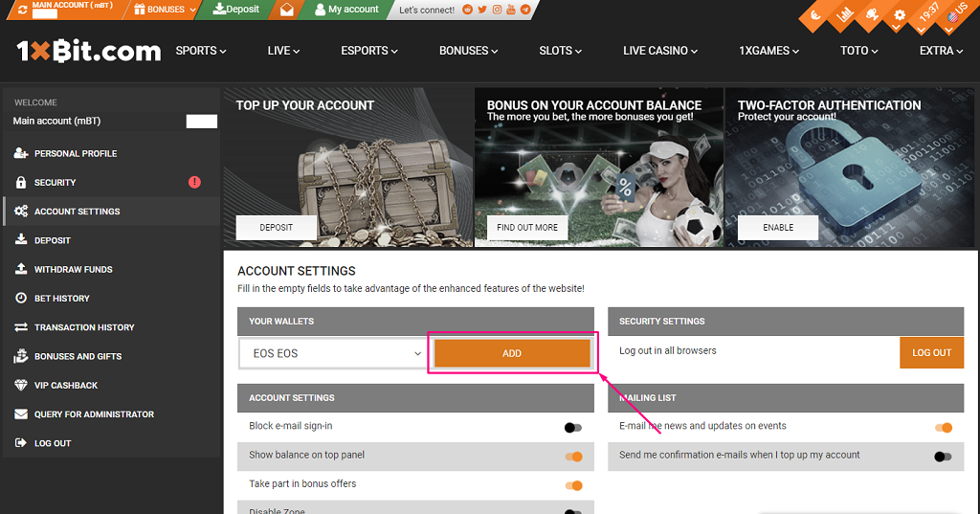Image resolution: width=980 pixels, height=514 pixels.
Task: Open the YouTube social link icon
Action: [x=511, y=10]
